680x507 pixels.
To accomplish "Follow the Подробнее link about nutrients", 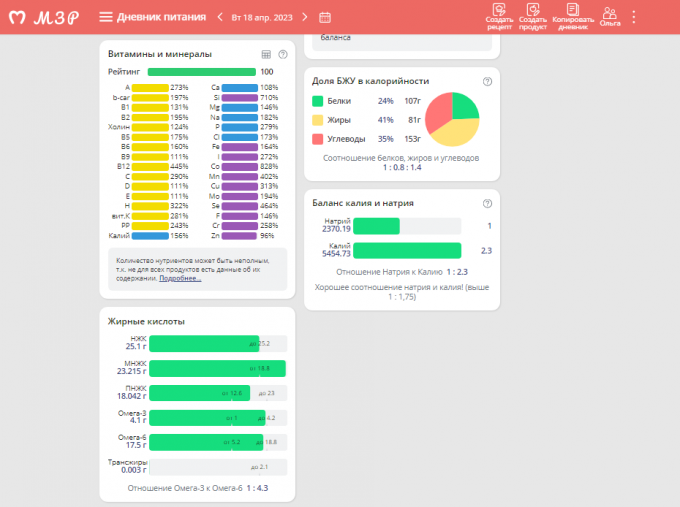I will coord(180,278).
